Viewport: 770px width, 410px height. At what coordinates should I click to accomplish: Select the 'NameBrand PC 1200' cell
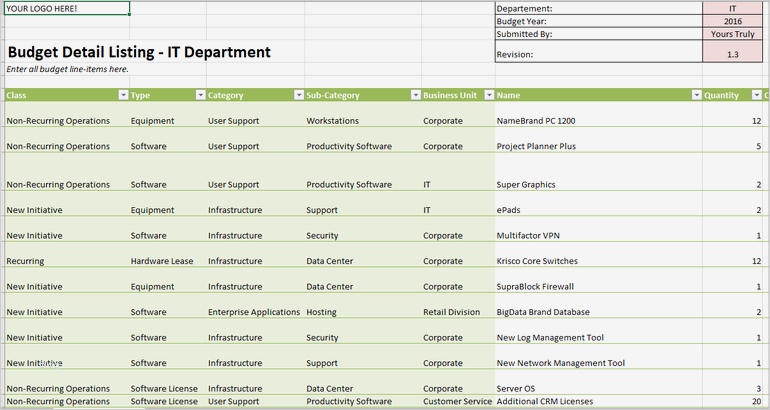click(x=599, y=114)
